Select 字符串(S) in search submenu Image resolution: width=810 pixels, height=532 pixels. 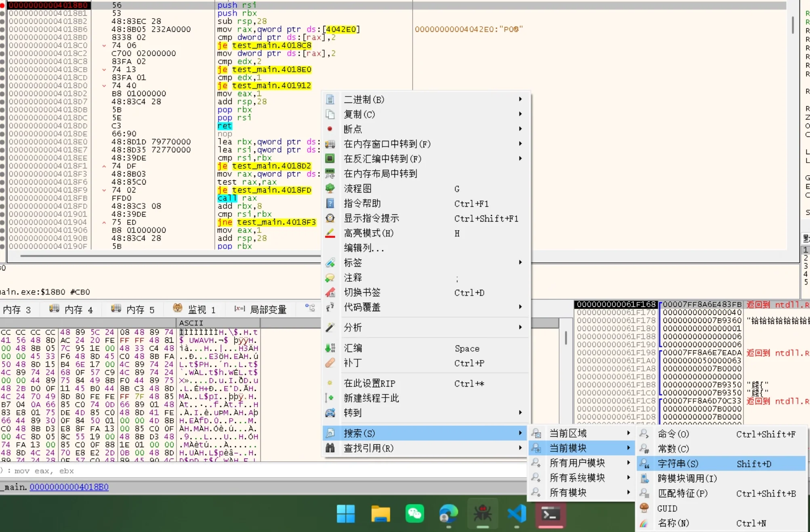721,464
